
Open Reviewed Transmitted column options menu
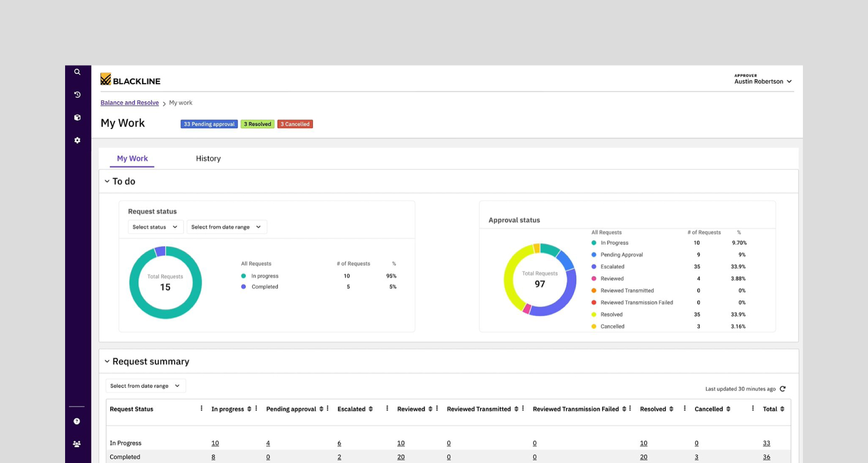[523, 409]
